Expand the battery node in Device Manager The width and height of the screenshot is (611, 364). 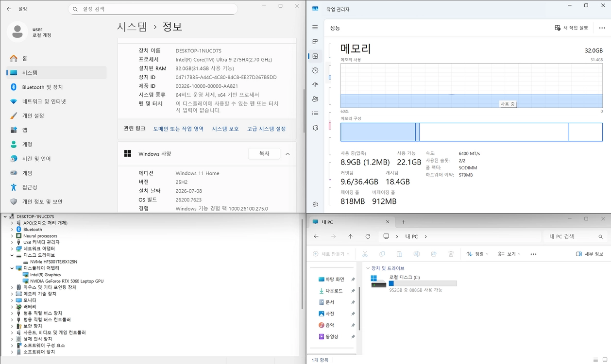(12, 307)
